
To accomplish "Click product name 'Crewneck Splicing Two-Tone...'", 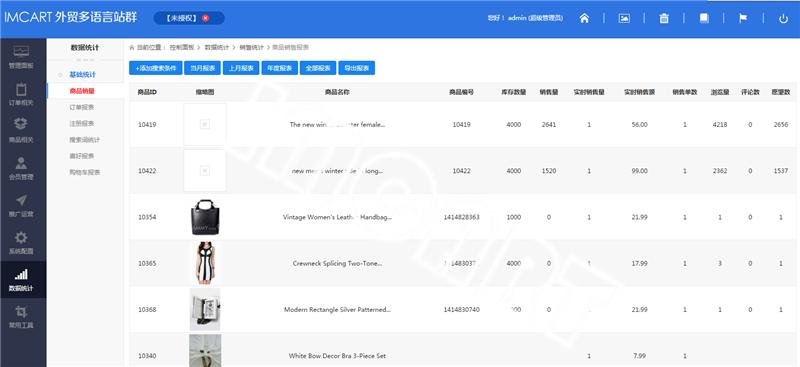I will [337, 263].
